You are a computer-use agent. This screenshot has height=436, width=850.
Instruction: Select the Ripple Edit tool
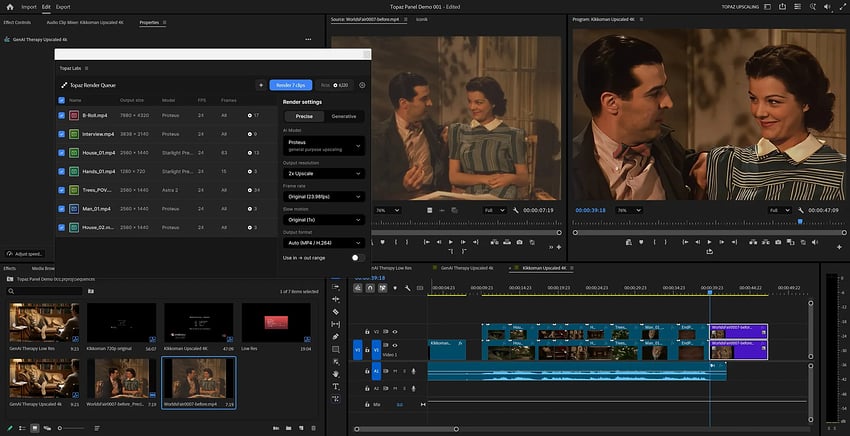[x=336, y=299]
